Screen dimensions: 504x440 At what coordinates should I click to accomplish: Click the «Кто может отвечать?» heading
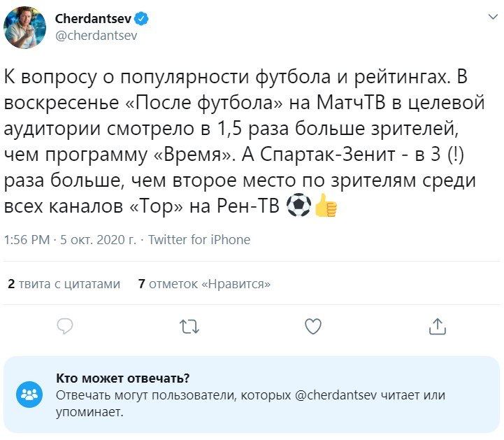122,378
